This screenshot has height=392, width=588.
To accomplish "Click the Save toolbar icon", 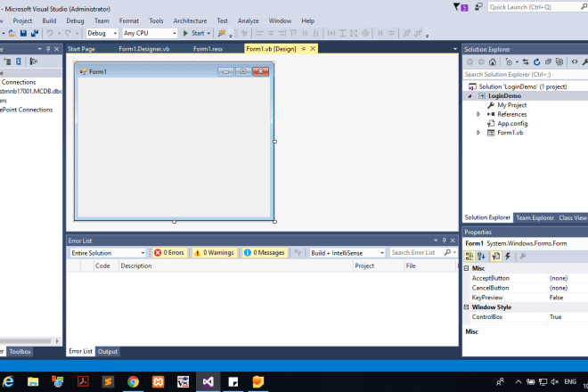I will 23,33.
